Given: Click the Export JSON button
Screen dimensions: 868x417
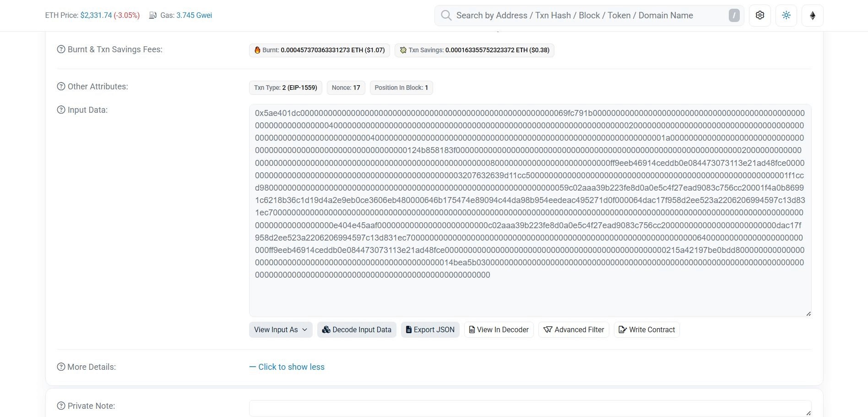Looking at the screenshot, I should (430, 329).
